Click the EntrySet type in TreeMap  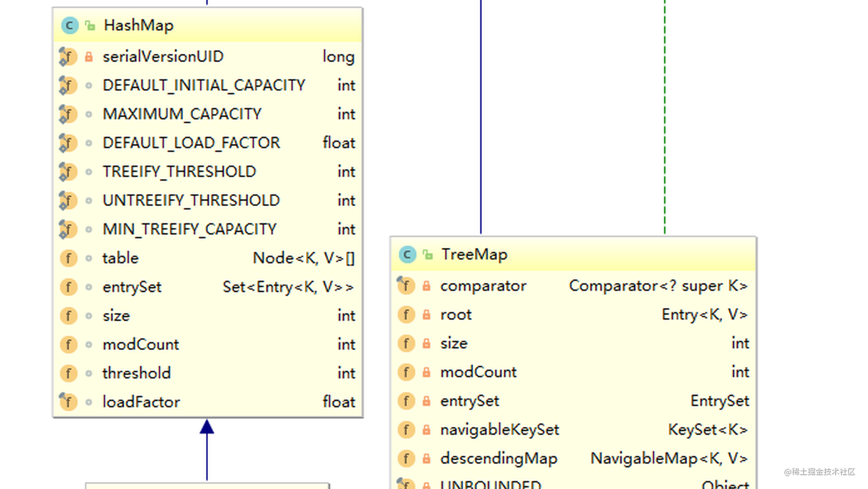tap(720, 401)
